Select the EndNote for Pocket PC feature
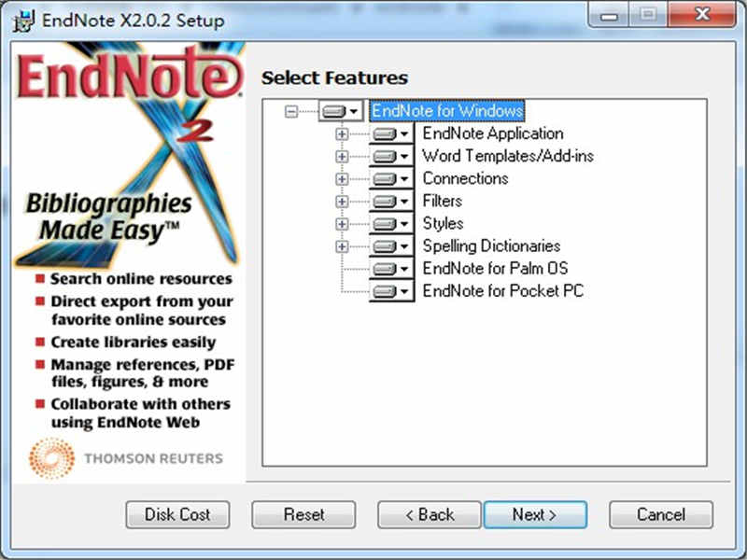Image resolution: width=747 pixels, height=560 pixels. click(503, 290)
